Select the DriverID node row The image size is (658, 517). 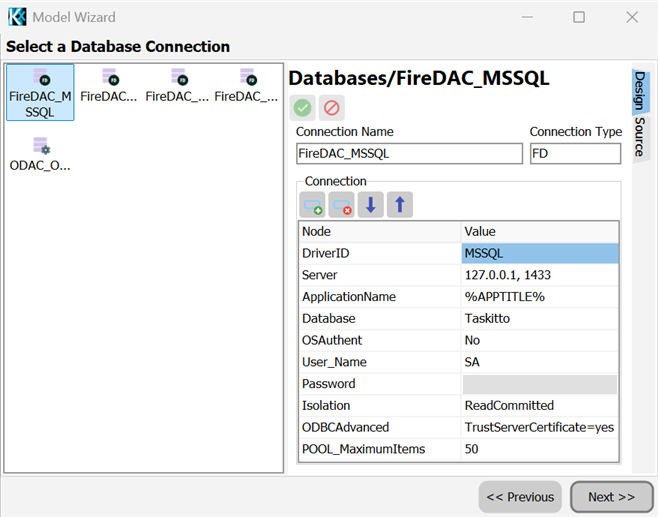(380, 253)
